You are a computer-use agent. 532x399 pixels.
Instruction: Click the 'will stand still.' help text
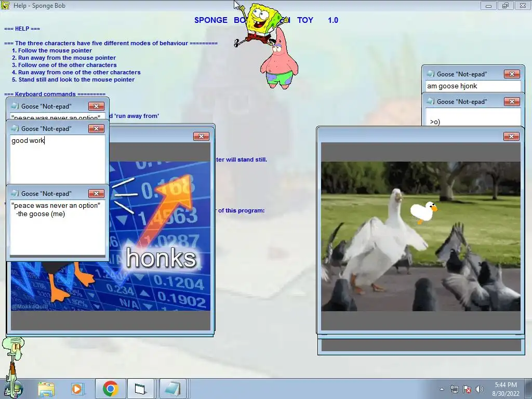(x=246, y=159)
